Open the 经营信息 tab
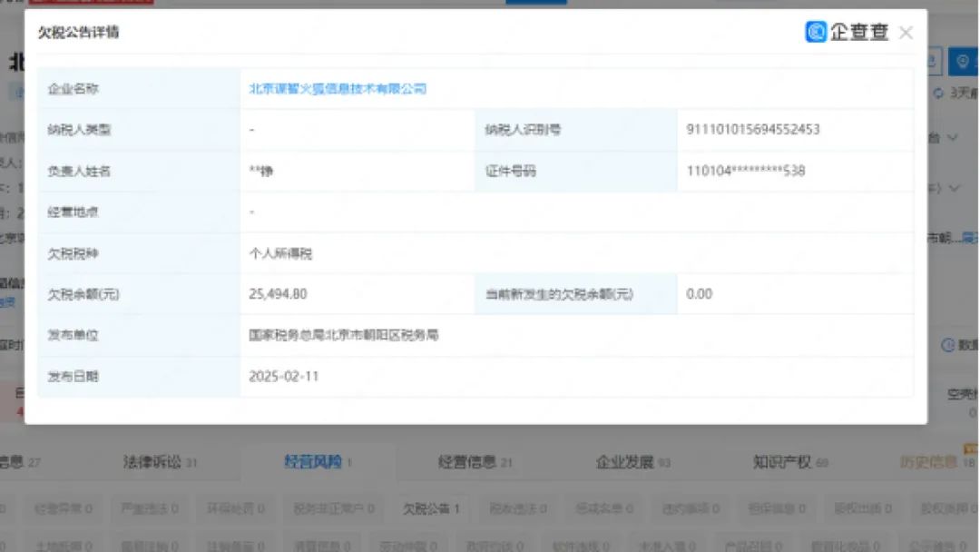The image size is (980, 552). (x=468, y=462)
